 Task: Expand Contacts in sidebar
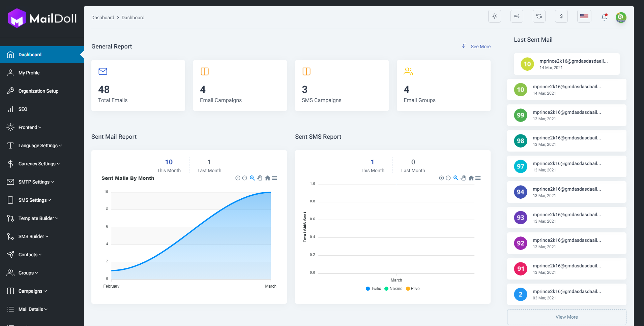pyautogui.click(x=42, y=255)
